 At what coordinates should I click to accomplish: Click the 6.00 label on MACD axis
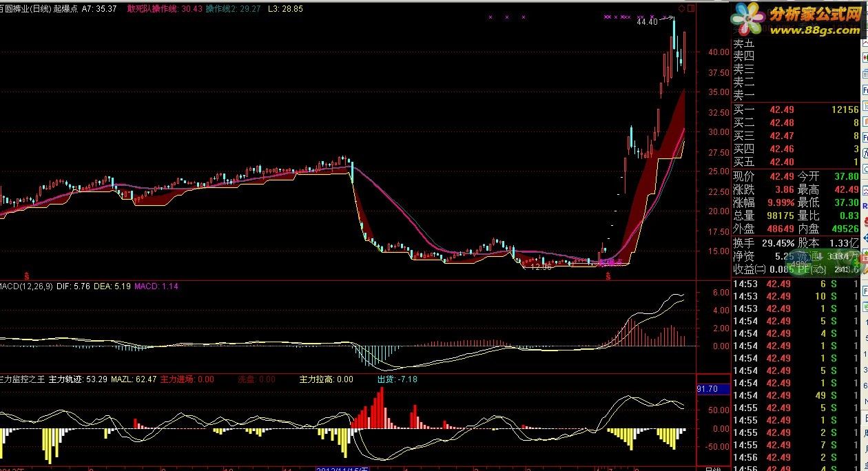coord(721,292)
